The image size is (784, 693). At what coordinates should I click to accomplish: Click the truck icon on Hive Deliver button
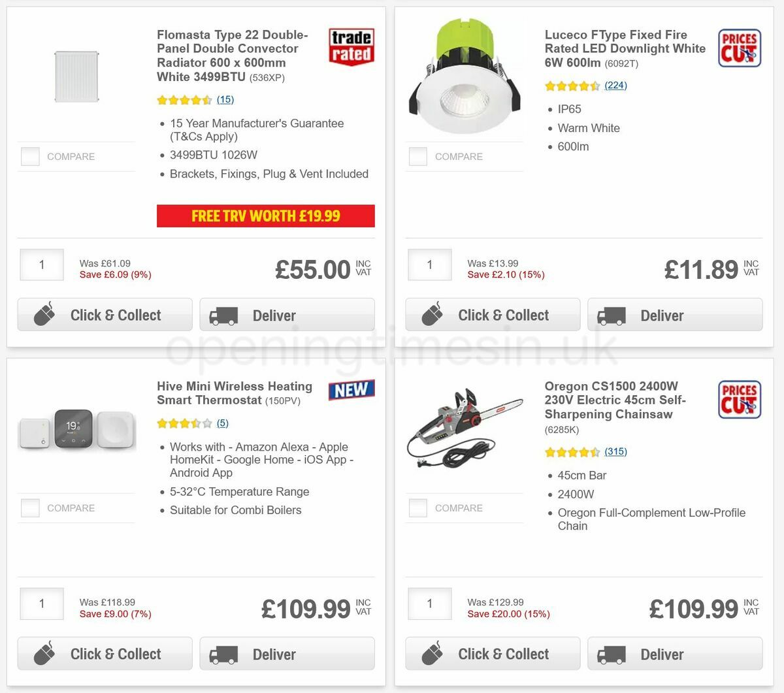tap(223, 653)
